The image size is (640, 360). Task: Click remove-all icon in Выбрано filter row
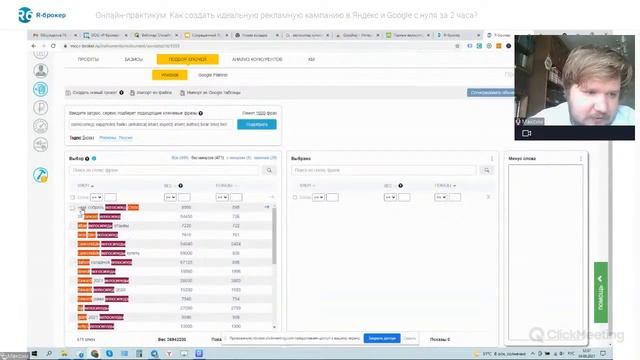click(x=488, y=197)
